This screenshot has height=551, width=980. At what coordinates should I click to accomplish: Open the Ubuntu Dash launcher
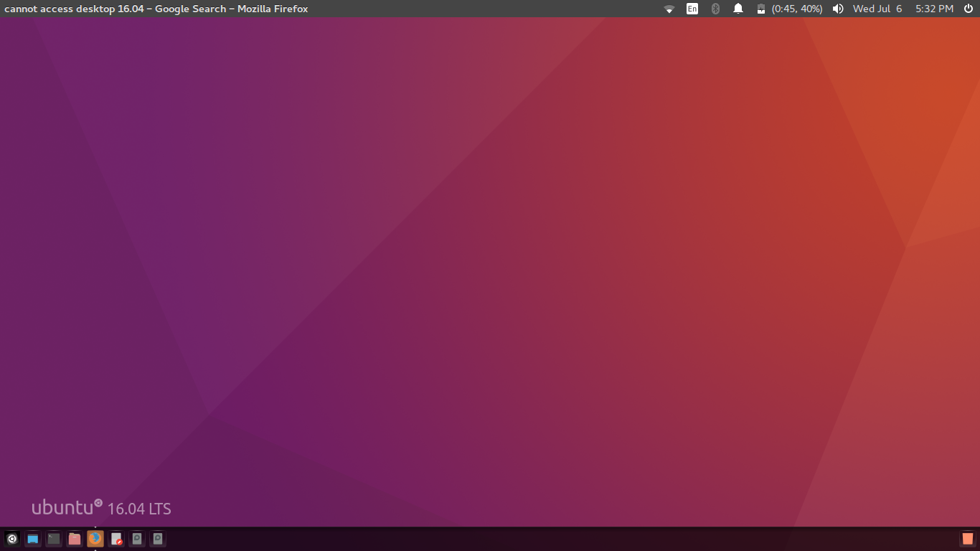click(x=12, y=539)
